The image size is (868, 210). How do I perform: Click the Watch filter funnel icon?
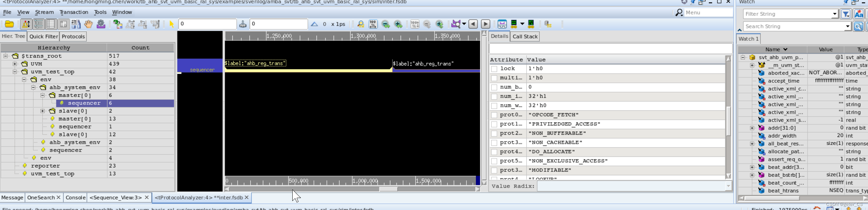click(x=846, y=14)
